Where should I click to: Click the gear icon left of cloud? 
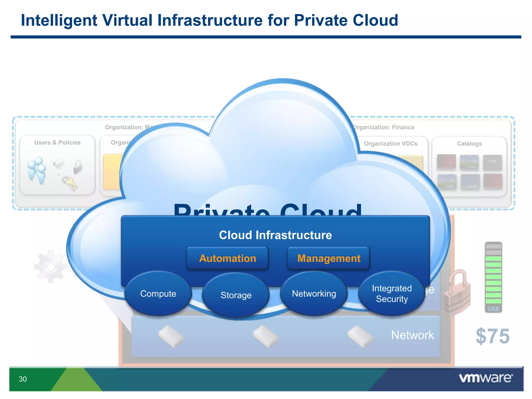point(50,267)
